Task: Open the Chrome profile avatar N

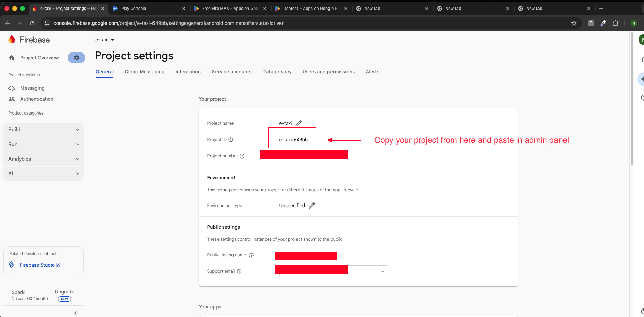Action: pyautogui.click(x=634, y=23)
